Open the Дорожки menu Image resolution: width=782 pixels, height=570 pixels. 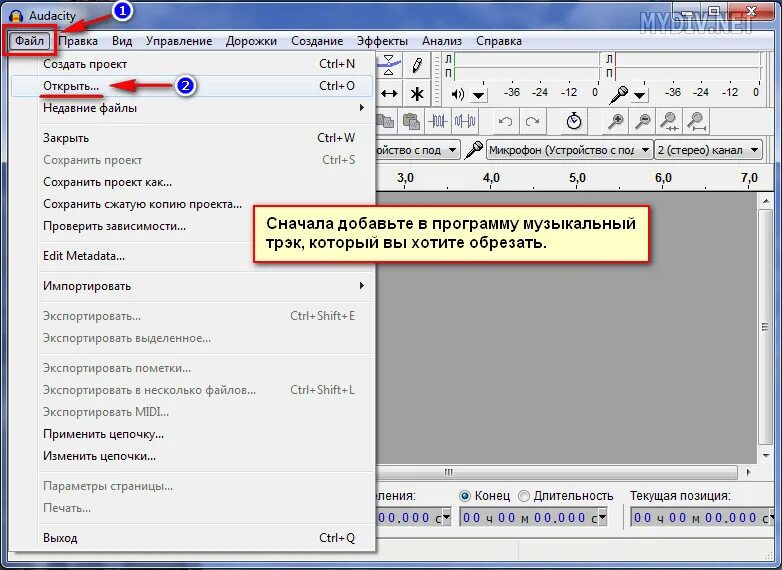pyautogui.click(x=251, y=40)
